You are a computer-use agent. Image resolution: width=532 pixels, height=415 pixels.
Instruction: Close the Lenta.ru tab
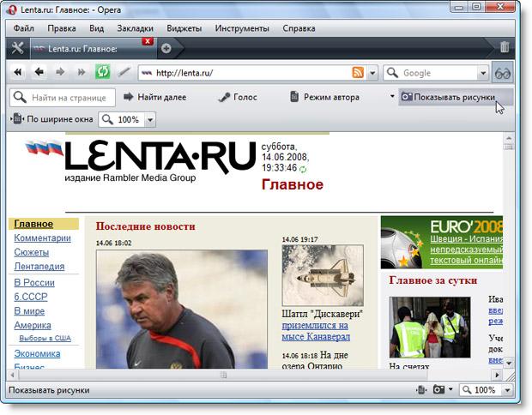[148, 41]
